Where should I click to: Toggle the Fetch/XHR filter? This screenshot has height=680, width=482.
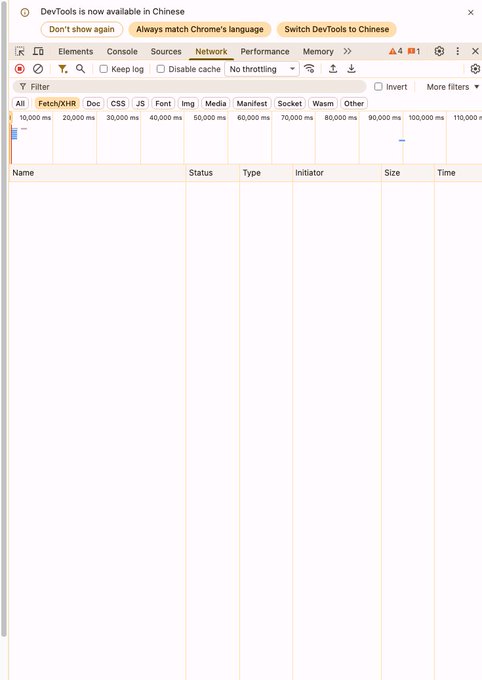pyautogui.click(x=57, y=104)
